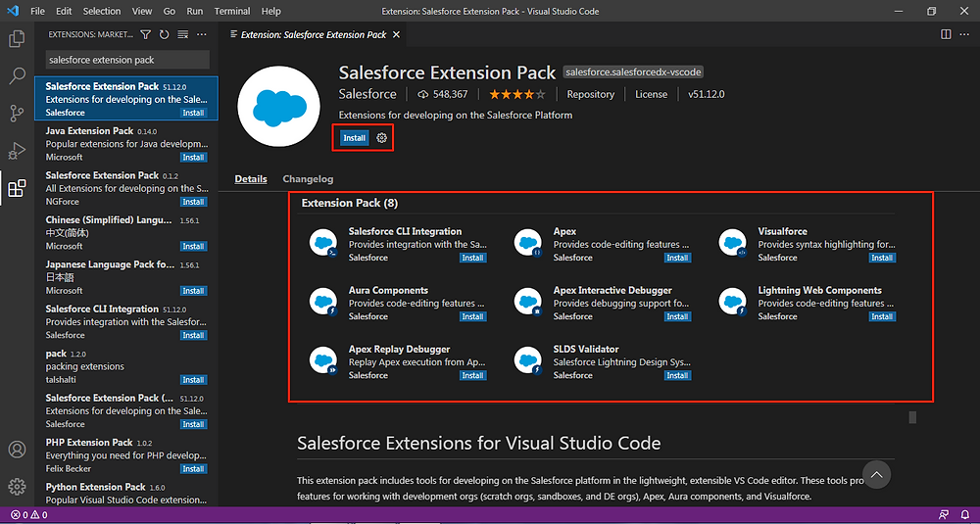Click the Salesforce CLI Integration pack icon

323,243
